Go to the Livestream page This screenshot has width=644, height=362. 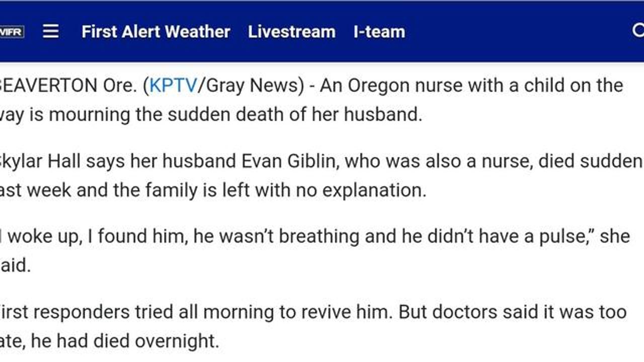tap(291, 32)
